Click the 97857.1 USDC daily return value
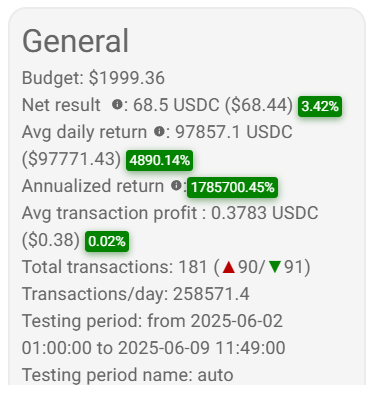The image size is (372, 398). 234,132
